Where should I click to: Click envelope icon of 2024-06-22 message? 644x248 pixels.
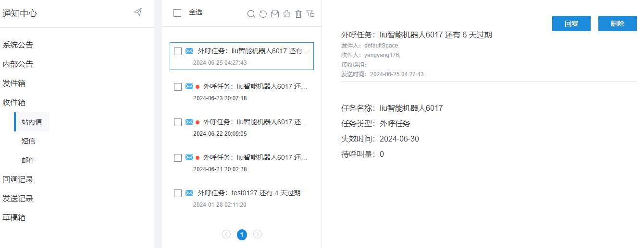tap(189, 122)
